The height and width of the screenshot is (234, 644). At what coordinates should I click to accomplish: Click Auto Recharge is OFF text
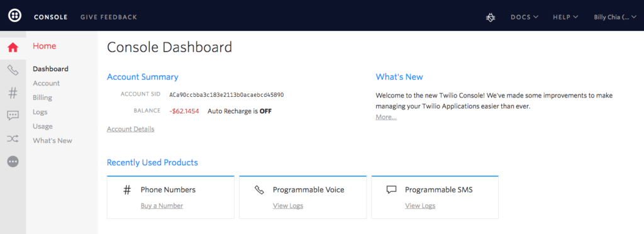pyautogui.click(x=240, y=111)
